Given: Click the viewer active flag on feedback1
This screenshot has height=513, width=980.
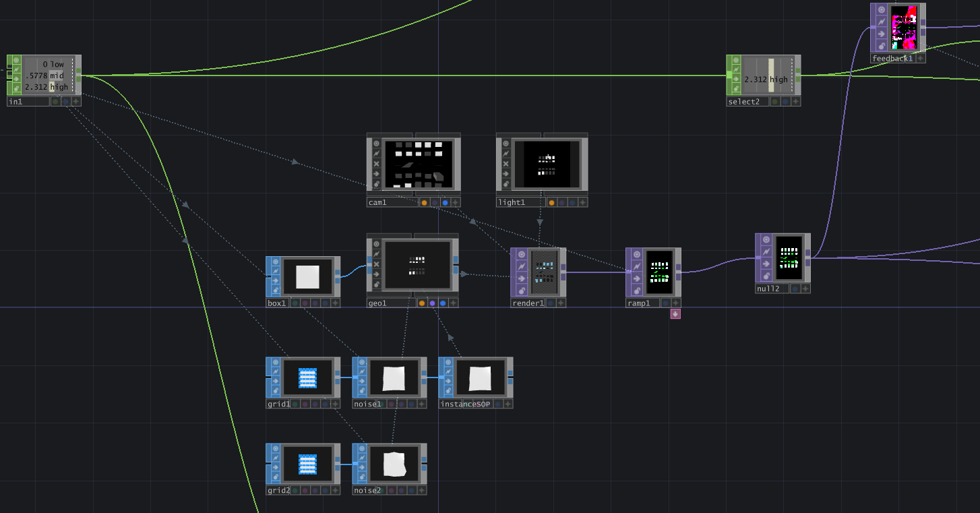Looking at the screenshot, I should 880,9.
